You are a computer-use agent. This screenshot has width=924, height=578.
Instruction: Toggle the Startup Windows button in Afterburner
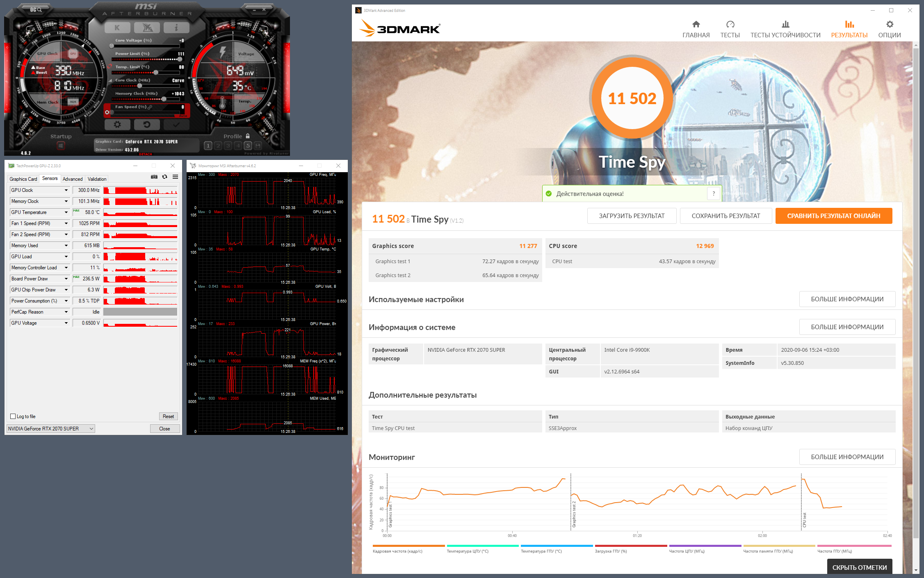tap(61, 146)
